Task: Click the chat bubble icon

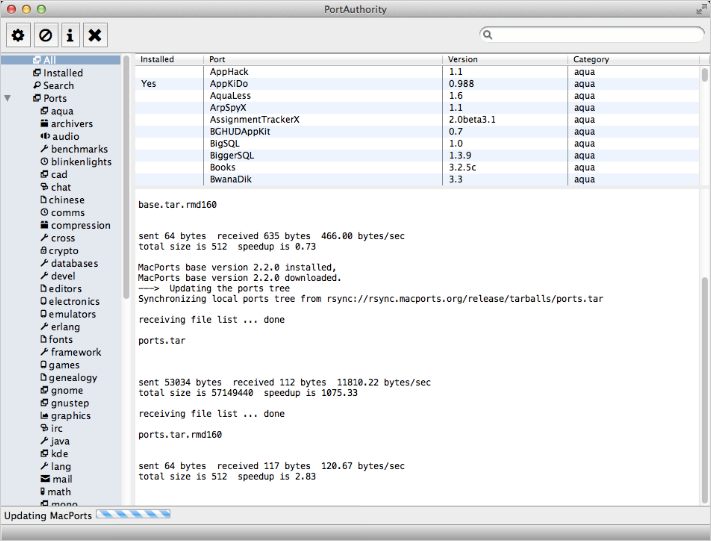Action: tap(44, 187)
